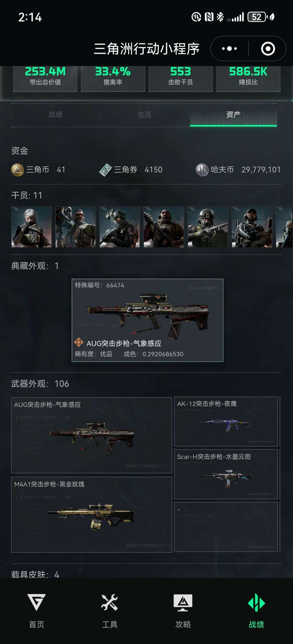Tap the mini program close circle icon
The height and width of the screenshot is (644, 293).
[268, 49]
